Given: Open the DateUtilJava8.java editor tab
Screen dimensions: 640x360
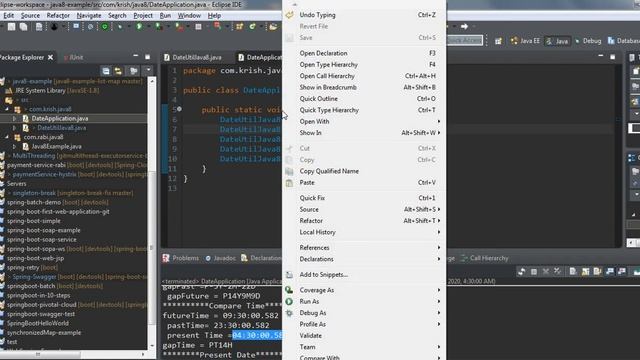Looking at the screenshot, I should (x=193, y=58).
